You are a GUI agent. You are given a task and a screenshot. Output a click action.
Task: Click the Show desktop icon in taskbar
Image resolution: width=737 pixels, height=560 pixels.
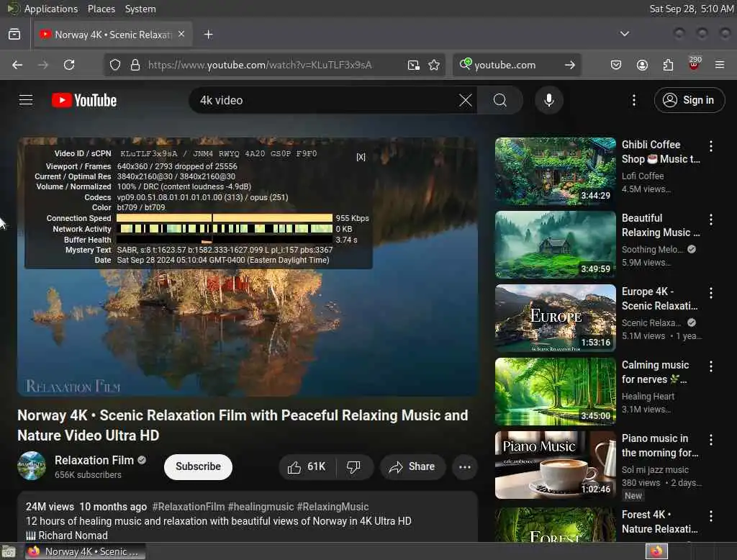(x=9, y=551)
